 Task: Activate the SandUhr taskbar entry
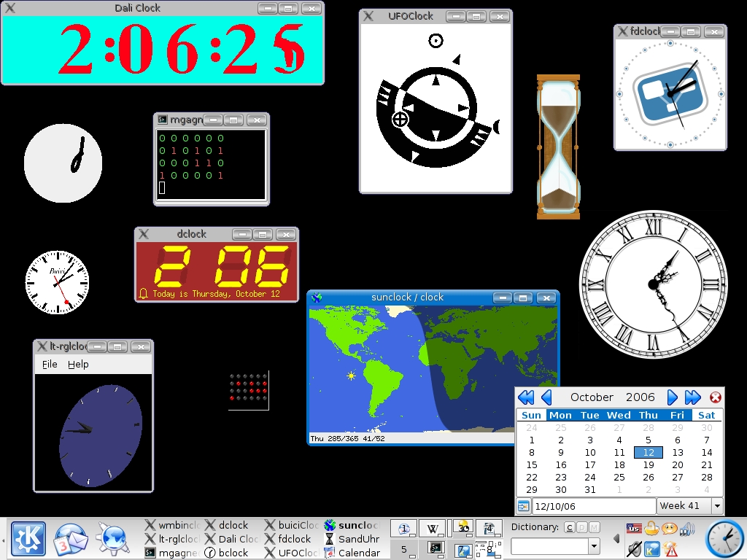tap(352, 539)
